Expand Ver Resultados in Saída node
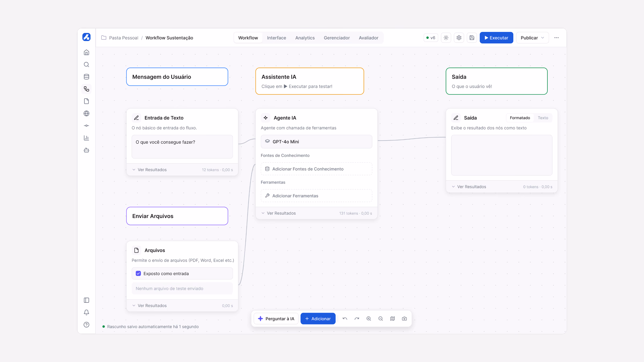The image size is (644, 362). point(469,187)
